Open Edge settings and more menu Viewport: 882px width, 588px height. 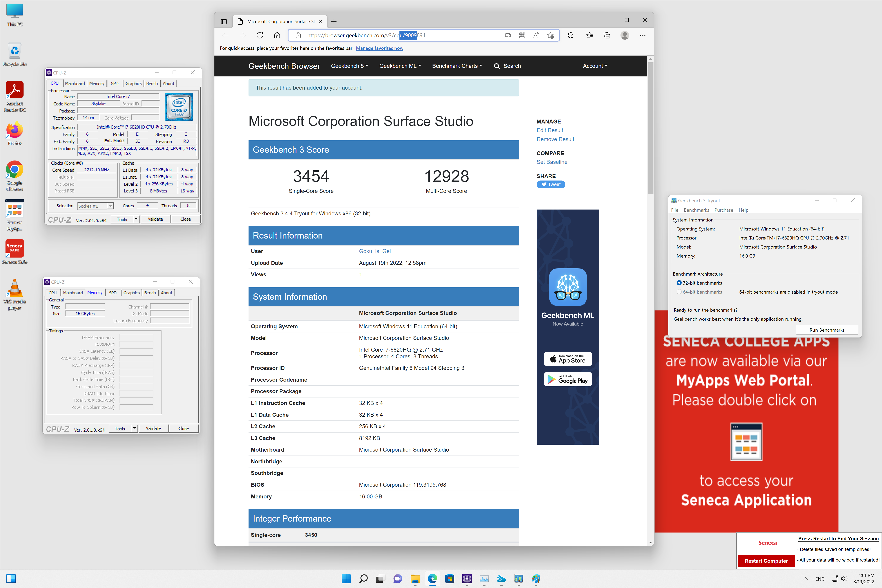(643, 35)
